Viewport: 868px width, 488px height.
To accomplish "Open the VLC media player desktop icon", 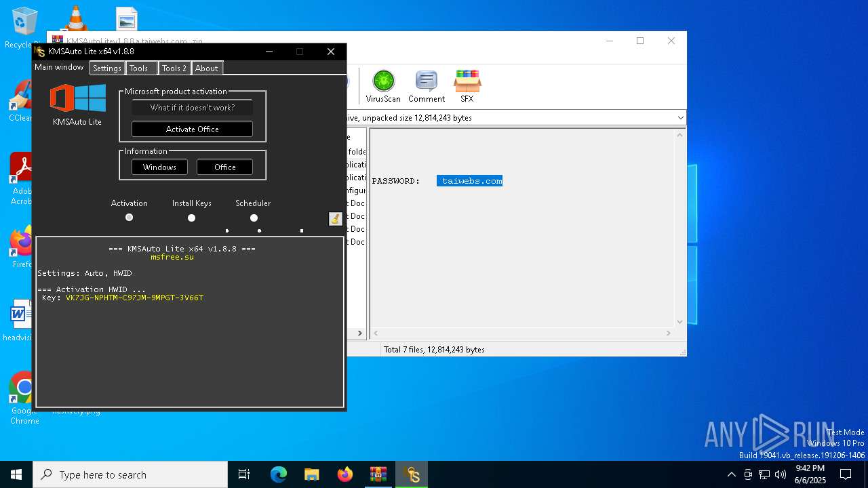I will coord(75,18).
